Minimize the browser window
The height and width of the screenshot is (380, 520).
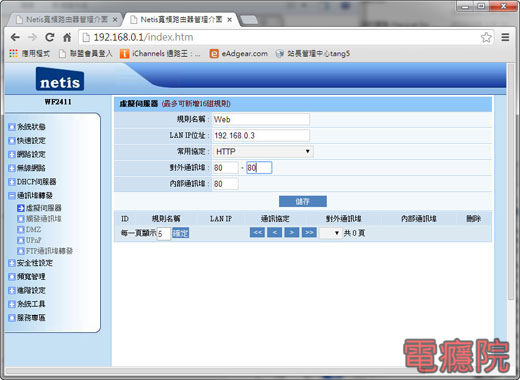[x=465, y=6]
